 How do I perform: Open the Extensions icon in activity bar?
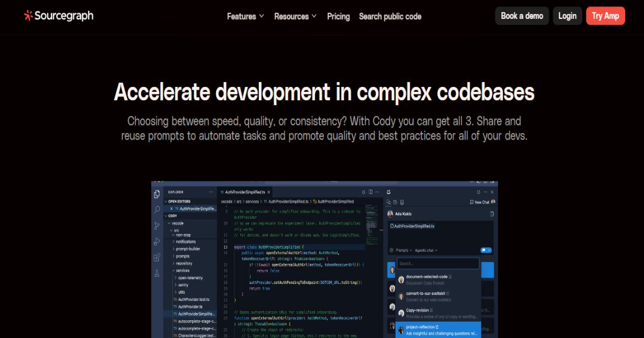tap(157, 258)
